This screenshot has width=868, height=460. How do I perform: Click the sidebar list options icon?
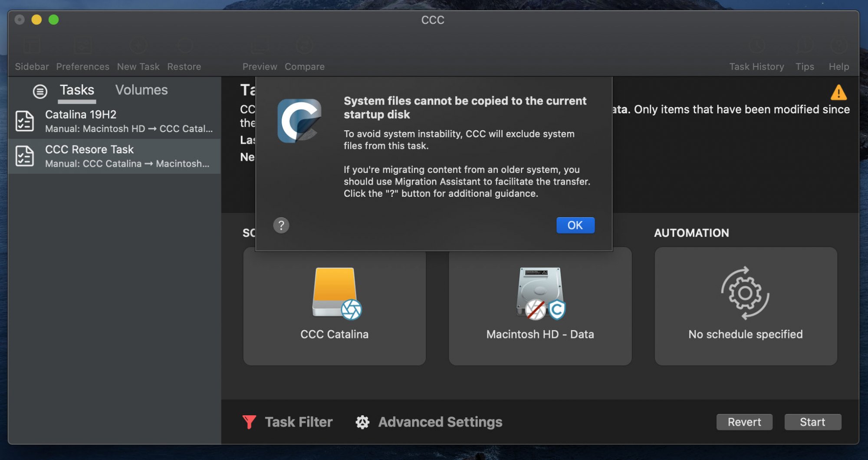coord(40,91)
